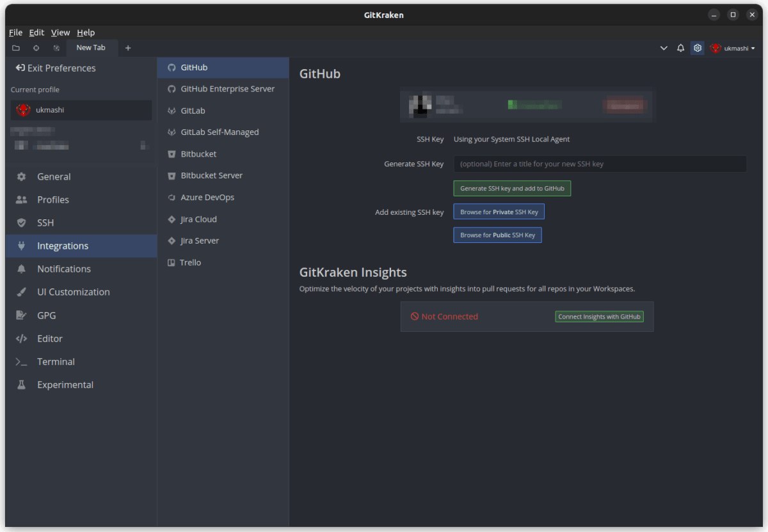
Task: Click the Azure DevOps logo icon
Action: point(172,197)
